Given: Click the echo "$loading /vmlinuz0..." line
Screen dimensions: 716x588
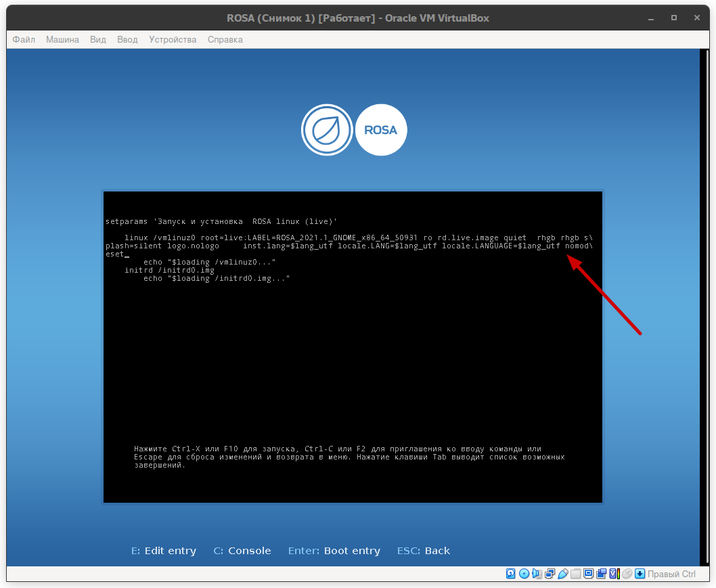Looking at the screenshot, I should pos(210,262).
